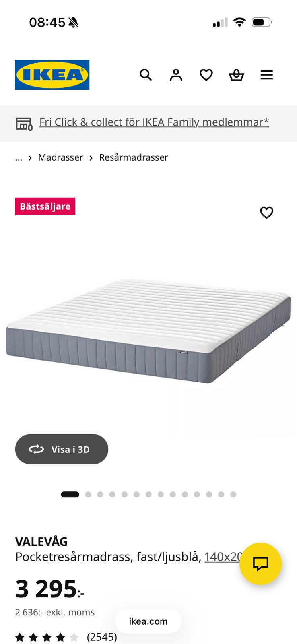Select the second image carousel dot
The image size is (297, 644).
click(88, 495)
